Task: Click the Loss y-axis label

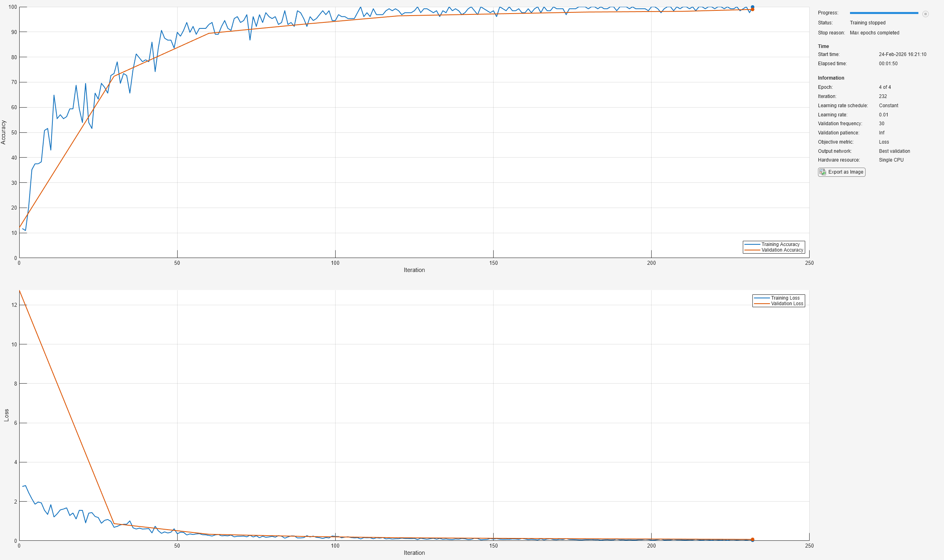Action: (6, 415)
